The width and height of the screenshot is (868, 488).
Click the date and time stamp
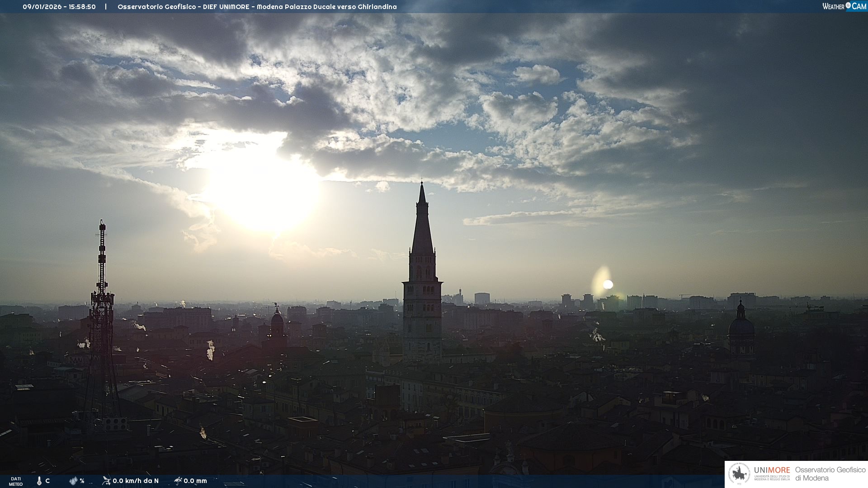(59, 7)
